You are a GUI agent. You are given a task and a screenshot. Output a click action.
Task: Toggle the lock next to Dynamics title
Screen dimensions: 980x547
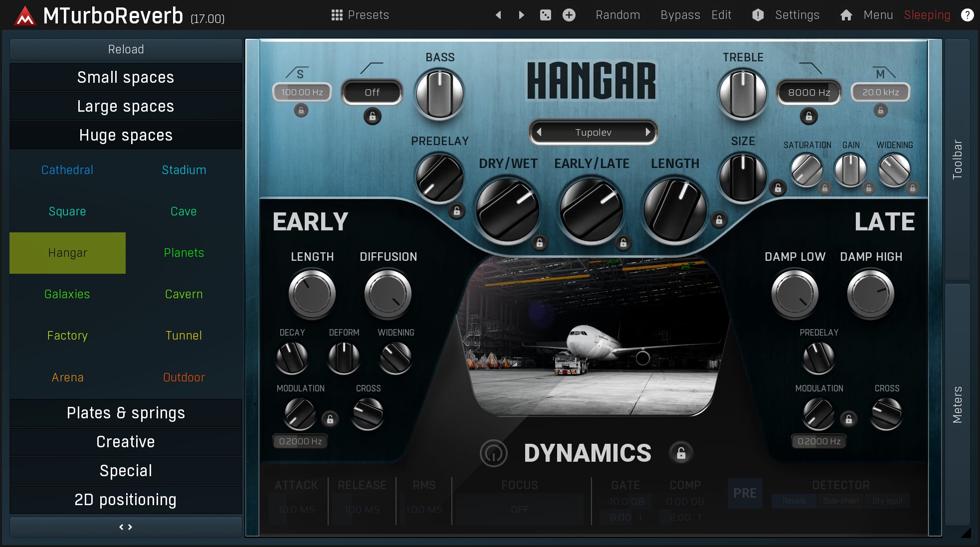[x=681, y=453]
